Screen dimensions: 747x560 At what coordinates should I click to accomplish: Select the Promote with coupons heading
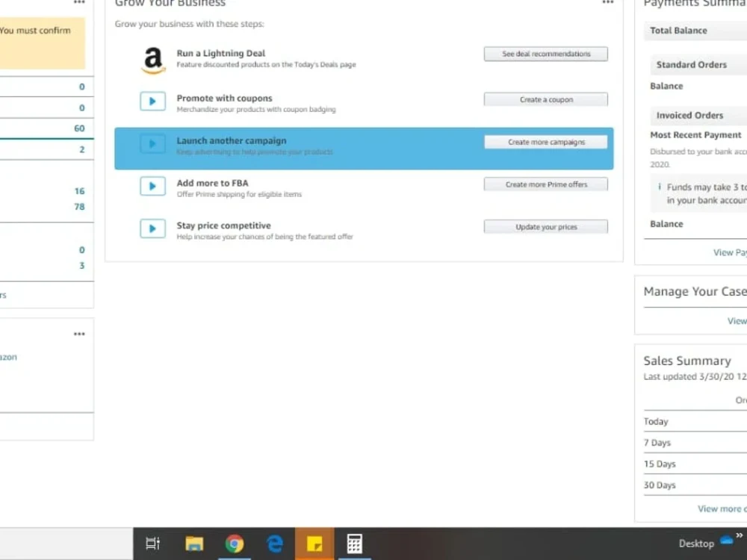[224, 98]
